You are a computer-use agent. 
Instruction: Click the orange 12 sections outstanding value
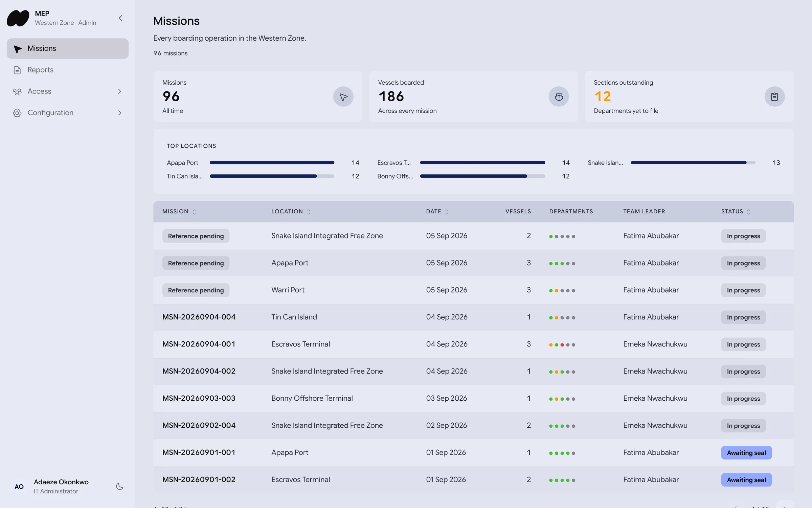(603, 97)
